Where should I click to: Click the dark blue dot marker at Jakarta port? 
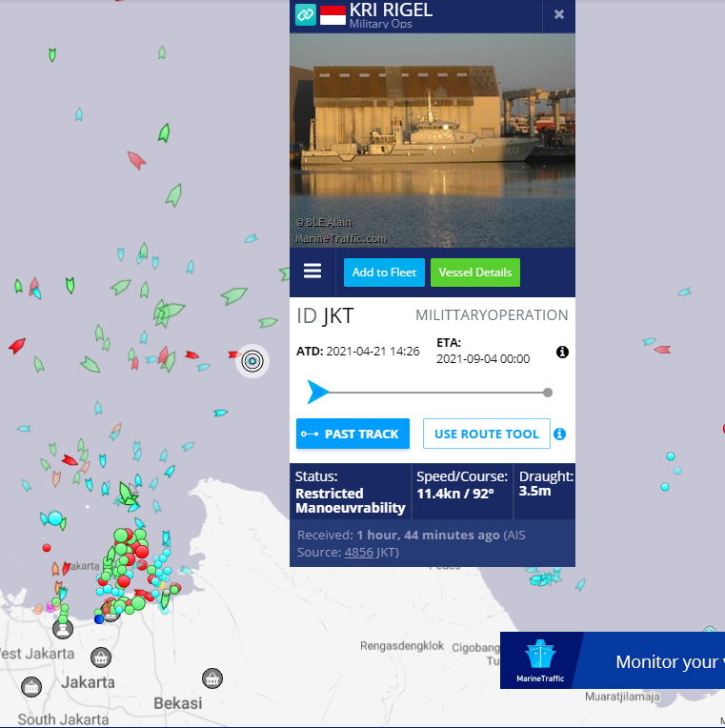pos(99,618)
